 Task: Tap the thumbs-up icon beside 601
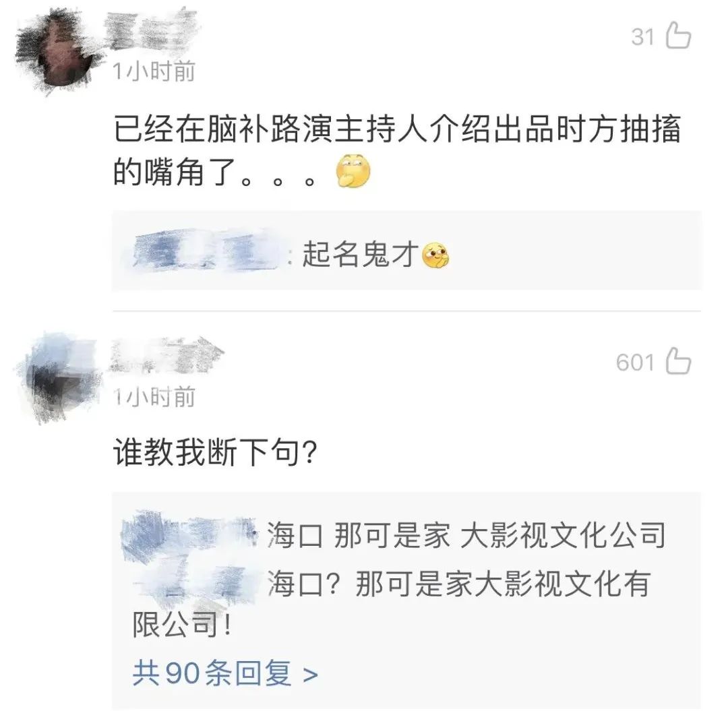tap(678, 361)
